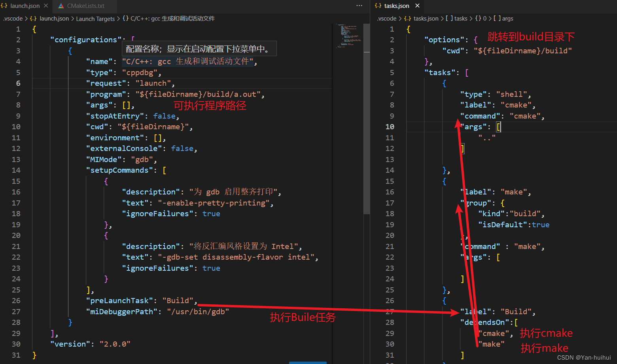Open the Launch Targets breadcrumb dropdown

95,18
